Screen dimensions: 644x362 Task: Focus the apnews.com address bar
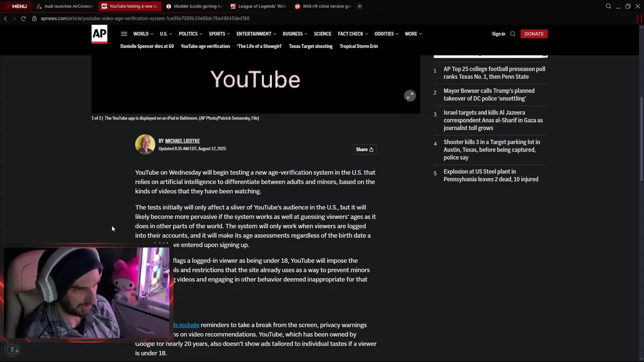pyautogui.click(x=145, y=18)
